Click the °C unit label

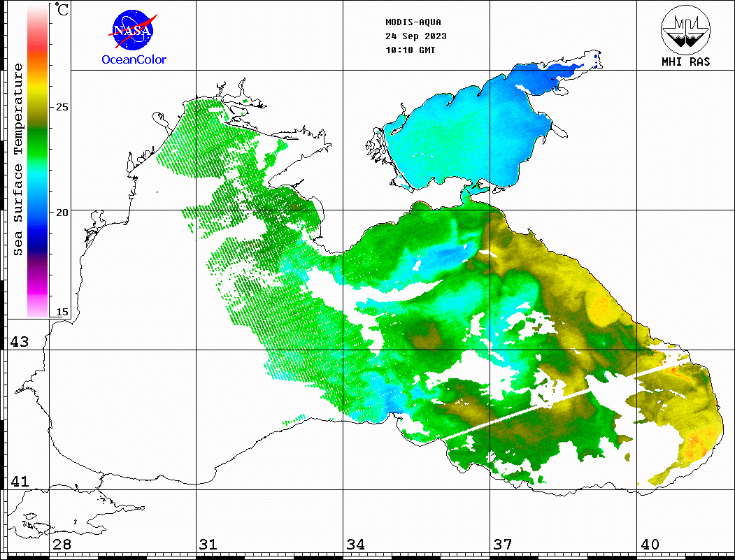[x=62, y=9]
